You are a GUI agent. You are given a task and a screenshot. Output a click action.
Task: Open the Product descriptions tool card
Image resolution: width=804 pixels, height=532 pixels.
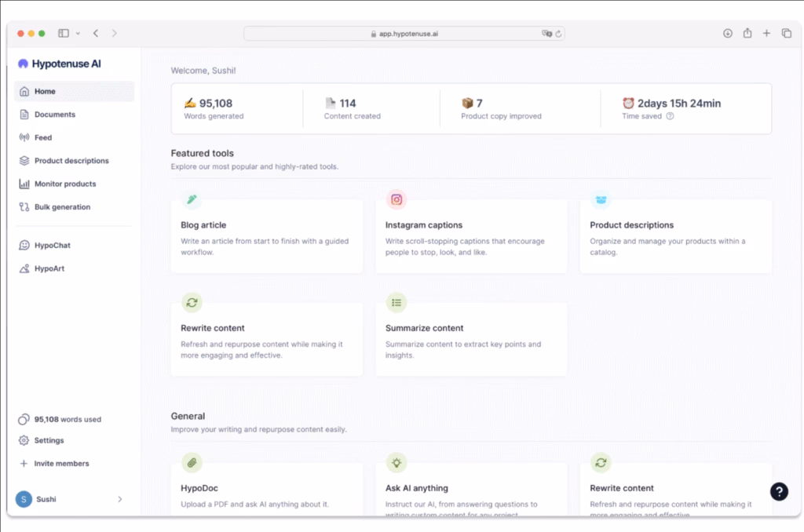675,235
